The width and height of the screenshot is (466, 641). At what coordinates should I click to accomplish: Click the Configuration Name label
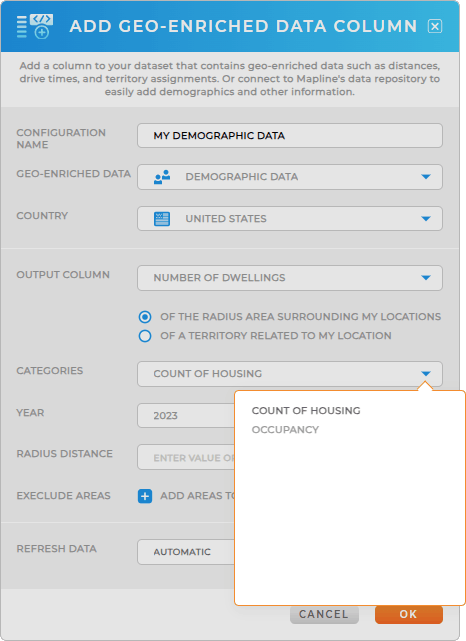click(x=61, y=139)
